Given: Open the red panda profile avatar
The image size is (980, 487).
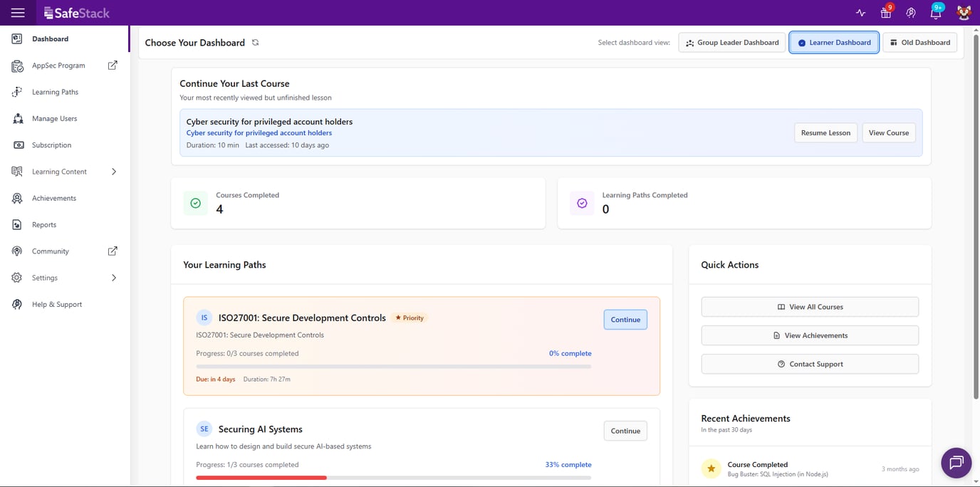Looking at the screenshot, I should point(963,12).
